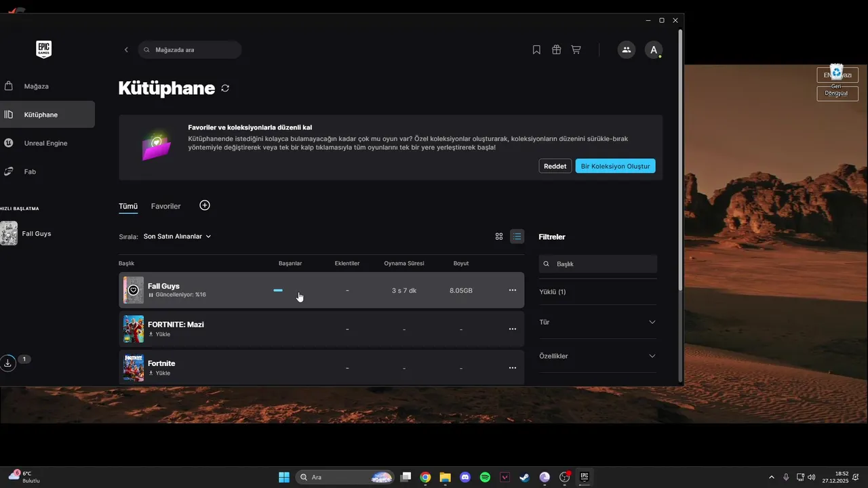Image resolution: width=868 pixels, height=488 pixels.
Task: Go back with the arrow next to search
Action: tap(126, 49)
